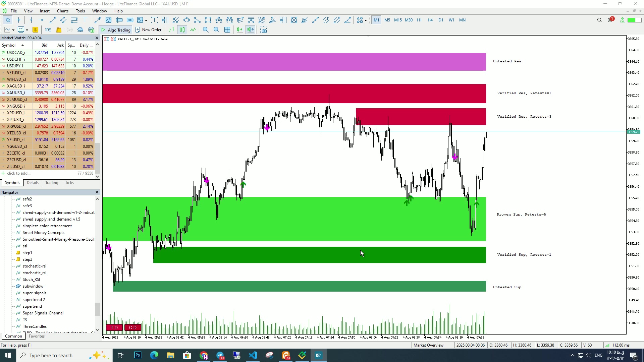The image size is (644, 362).
Task: Open the image object dropdown arrow
Action: point(146,20)
